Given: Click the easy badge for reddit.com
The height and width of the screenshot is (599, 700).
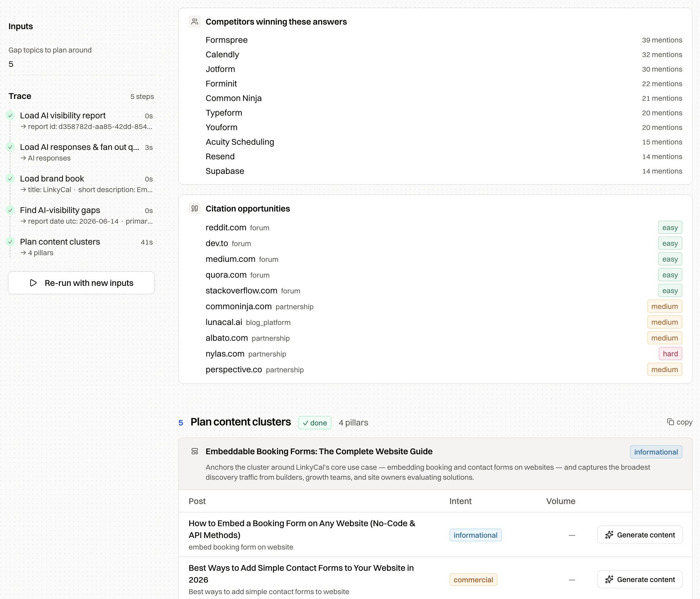Looking at the screenshot, I should point(670,228).
